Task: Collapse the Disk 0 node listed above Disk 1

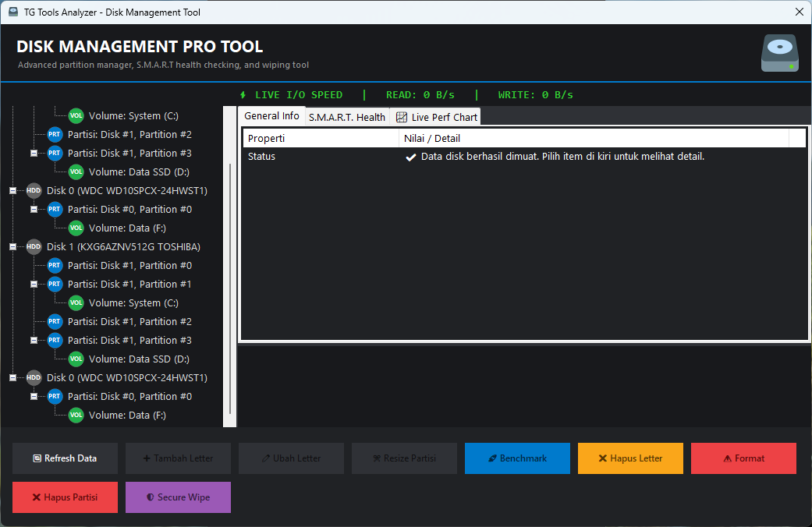Action: pyautogui.click(x=13, y=191)
